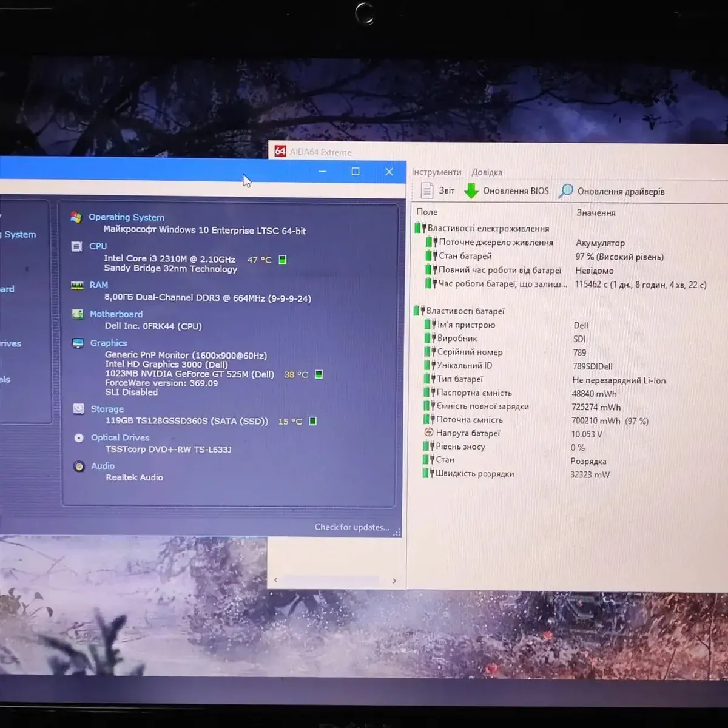This screenshot has height=728, width=728.
Task: Click the Поле column header
Action: point(427,212)
